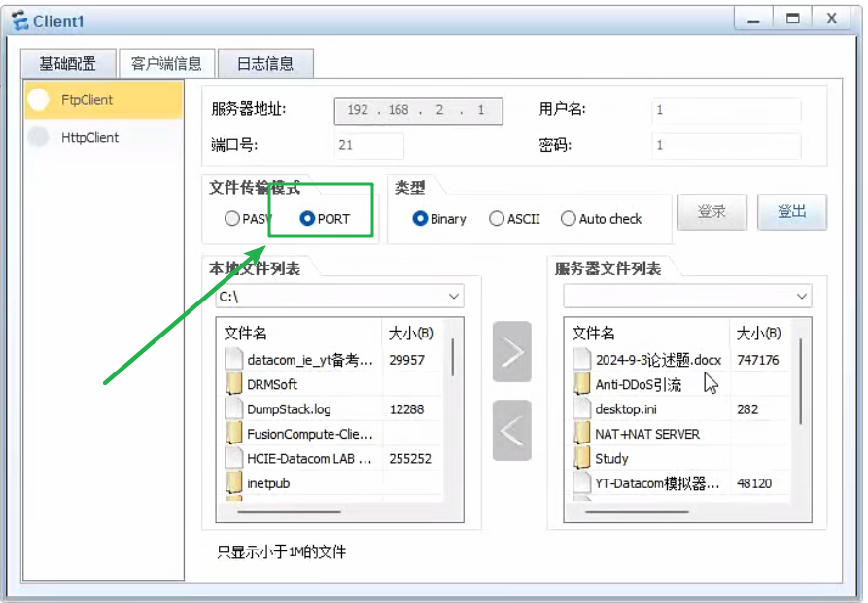Click the server address IP field
The height and width of the screenshot is (603, 868).
419,111
